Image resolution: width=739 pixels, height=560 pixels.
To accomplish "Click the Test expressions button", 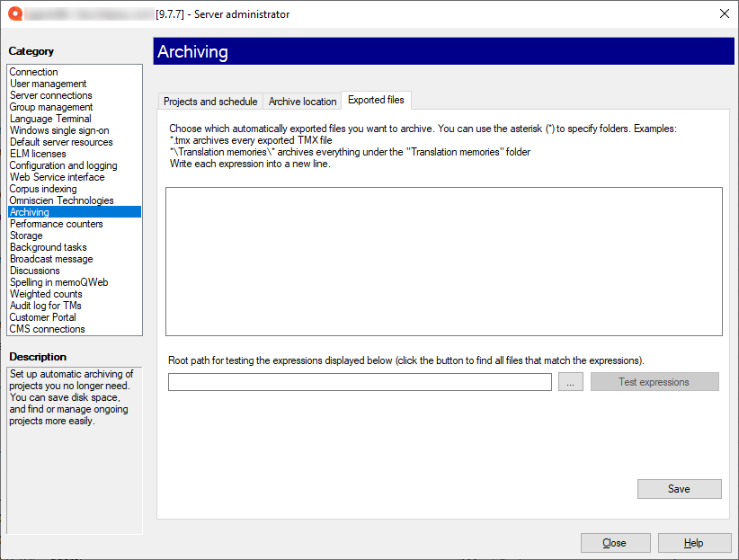I will pos(654,381).
